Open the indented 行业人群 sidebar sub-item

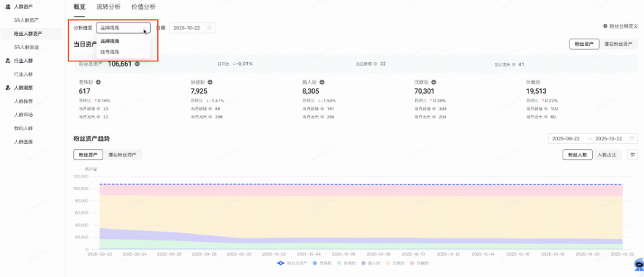23,75
